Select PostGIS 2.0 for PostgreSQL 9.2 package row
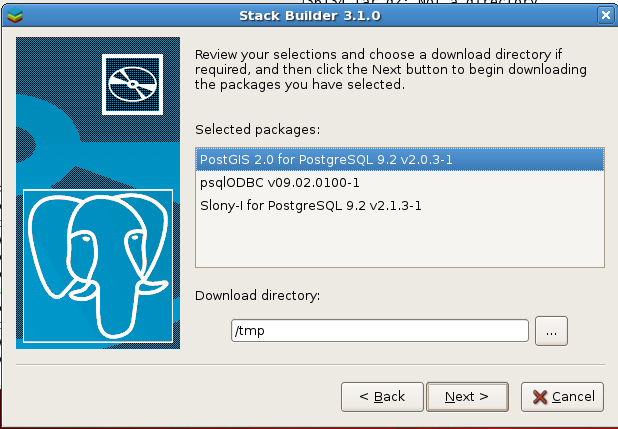 400,160
